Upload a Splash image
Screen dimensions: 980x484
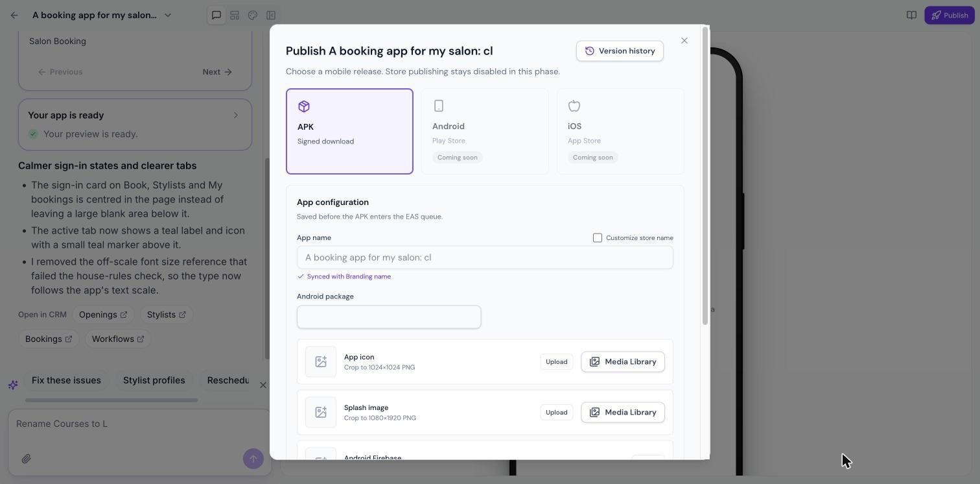click(x=556, y=412)
